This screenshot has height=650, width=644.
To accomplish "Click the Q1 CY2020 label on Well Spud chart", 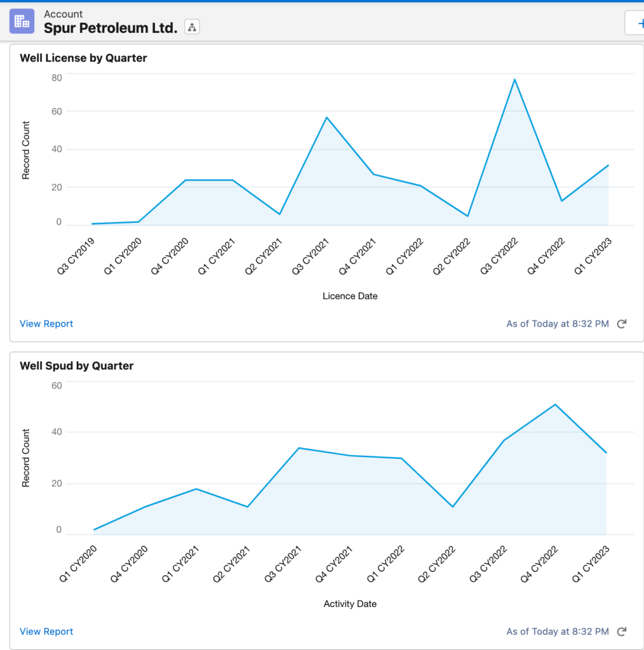I will point(78,564).
